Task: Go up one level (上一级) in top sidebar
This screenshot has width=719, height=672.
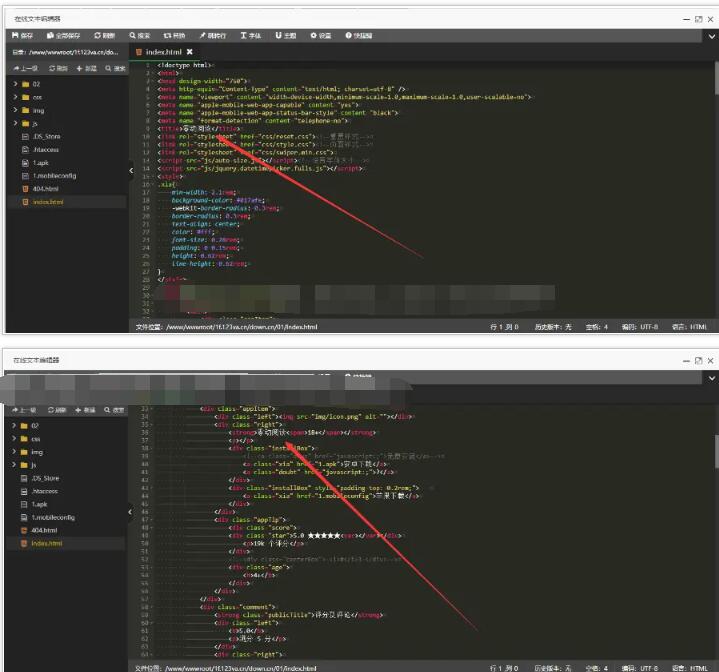Action: coord(27,68)
